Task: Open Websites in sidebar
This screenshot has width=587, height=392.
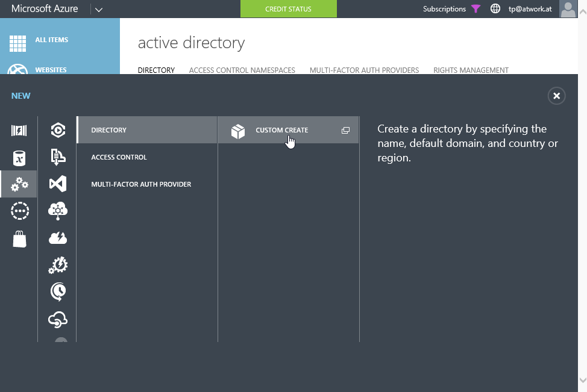Action: [x=51, y=70]
